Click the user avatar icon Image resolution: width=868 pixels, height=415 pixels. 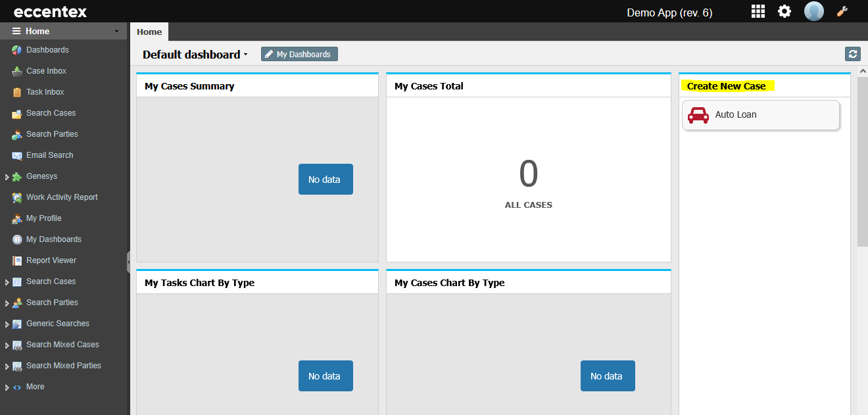[814, 11]
